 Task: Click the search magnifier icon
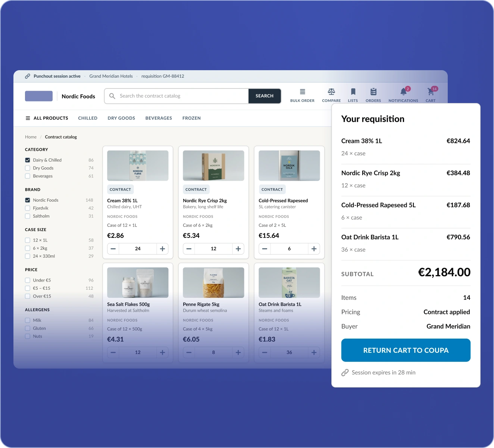click(x=112, y=96)
